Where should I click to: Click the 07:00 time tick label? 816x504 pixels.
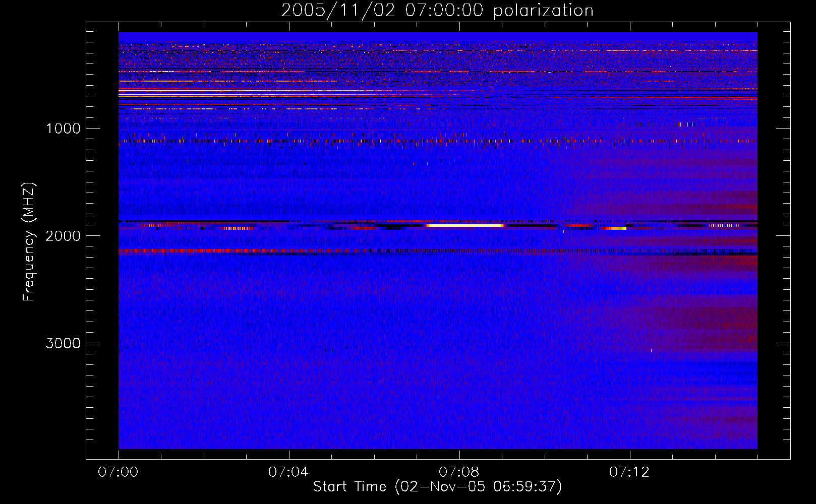[x=118, y=472]
